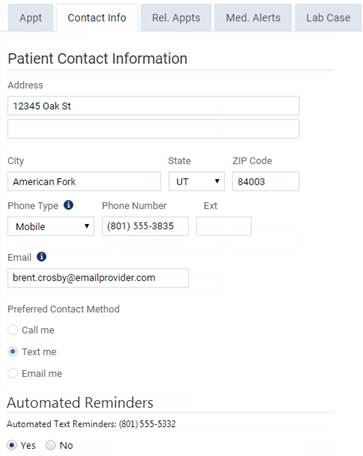This screenshot has width=363, height=456.
Task: Click the empty Ext field
Action: point(224,226)
